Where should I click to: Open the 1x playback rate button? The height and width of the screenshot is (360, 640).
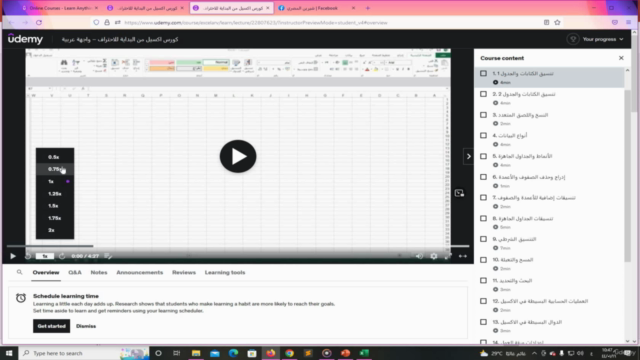click(x=45, y=256)
